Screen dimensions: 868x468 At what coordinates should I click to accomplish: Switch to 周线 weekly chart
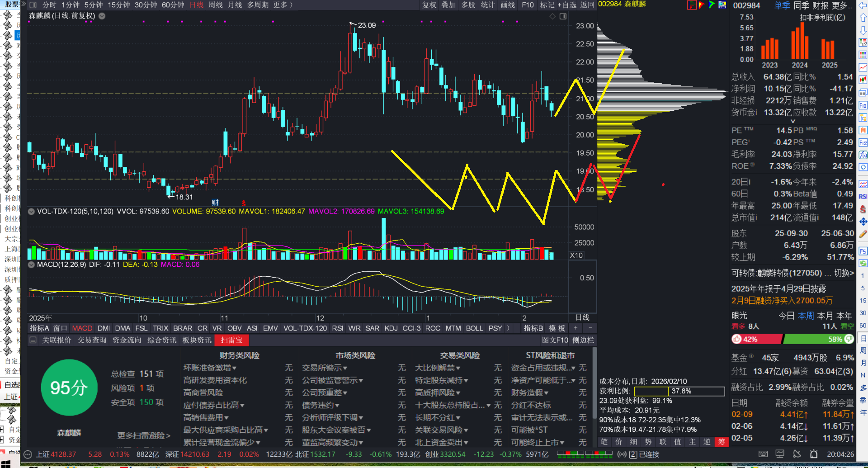pos(216,5)
